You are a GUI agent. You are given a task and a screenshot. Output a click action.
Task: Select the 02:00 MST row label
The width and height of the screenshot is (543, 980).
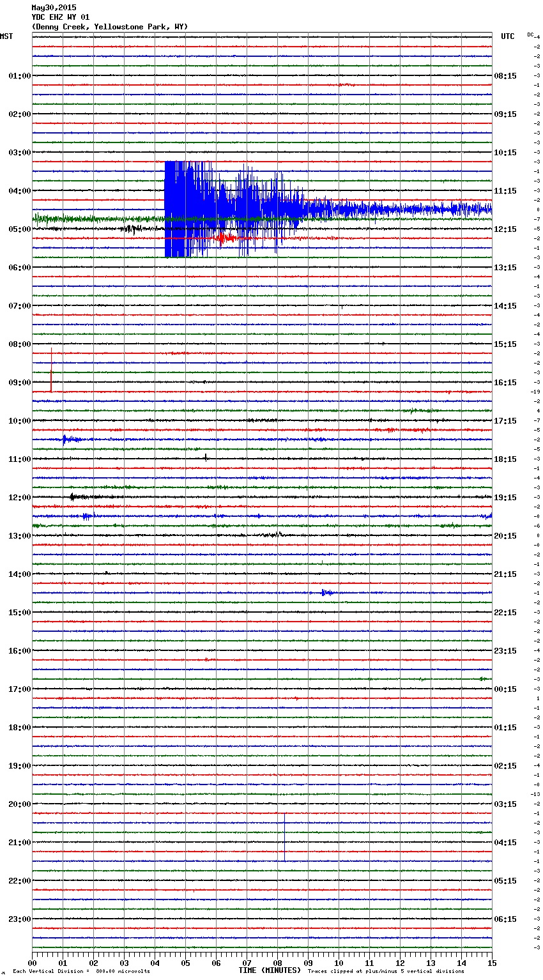point(20,114)
